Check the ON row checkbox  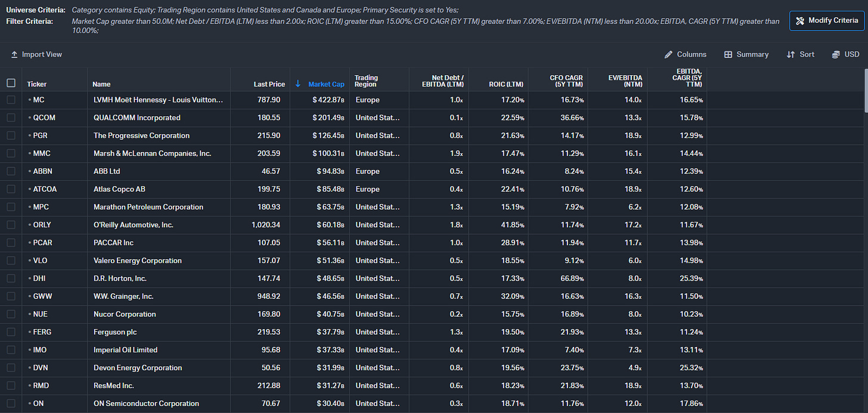pyautogui.click(x=11, y=404)
